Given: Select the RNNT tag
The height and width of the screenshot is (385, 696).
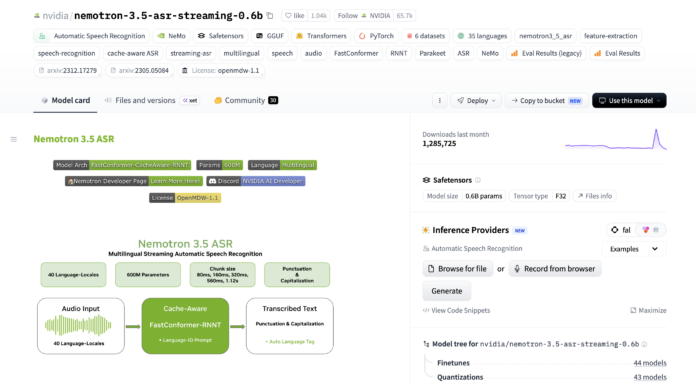Looking at the screenshot, I should point(399,53).
